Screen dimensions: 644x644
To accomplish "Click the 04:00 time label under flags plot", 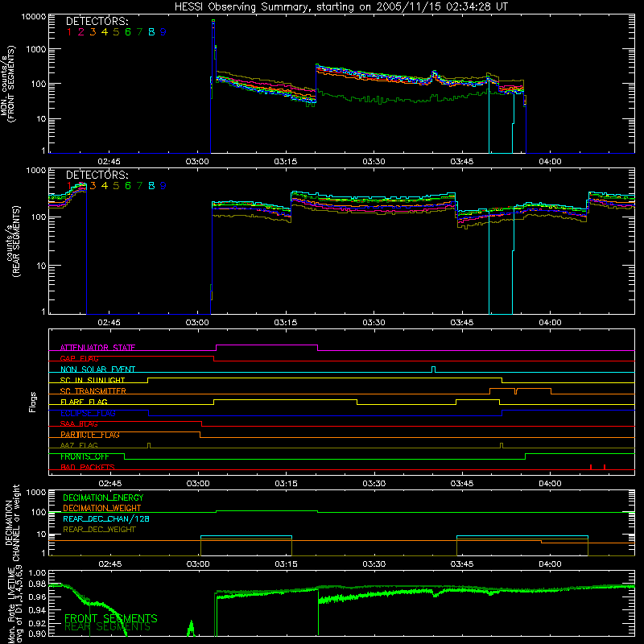I will pyautogui.click(x=551, y=484).
